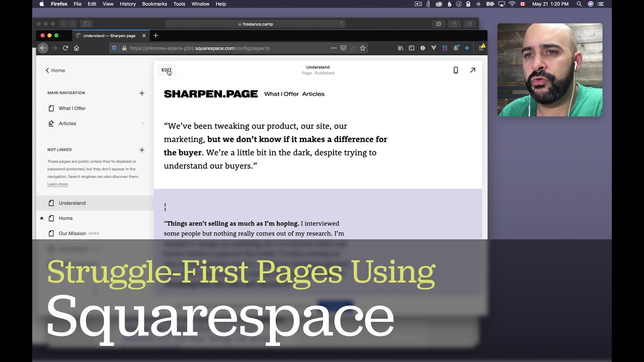
Task: Click the Wi-Fi status icon
Action: [512, 4]
